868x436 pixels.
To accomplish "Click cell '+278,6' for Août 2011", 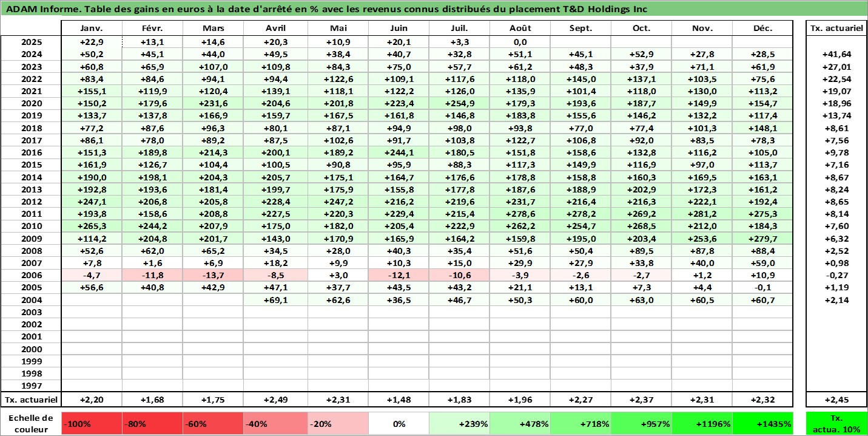I will [x=520, y=214].
